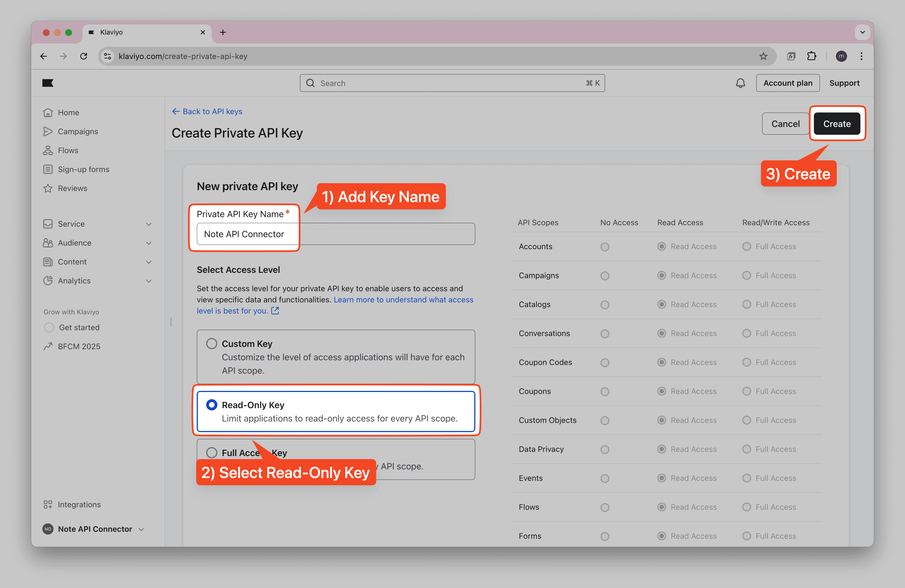Click the browser address bar URL
This screenshot has height=588, width=905.
click(183, 56)
